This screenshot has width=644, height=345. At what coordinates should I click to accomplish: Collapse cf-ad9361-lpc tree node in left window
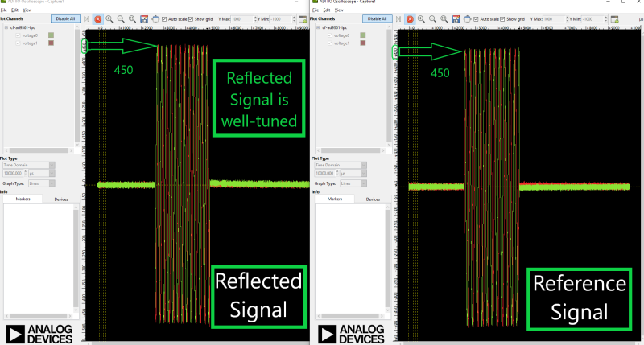[x=6, y=27]
